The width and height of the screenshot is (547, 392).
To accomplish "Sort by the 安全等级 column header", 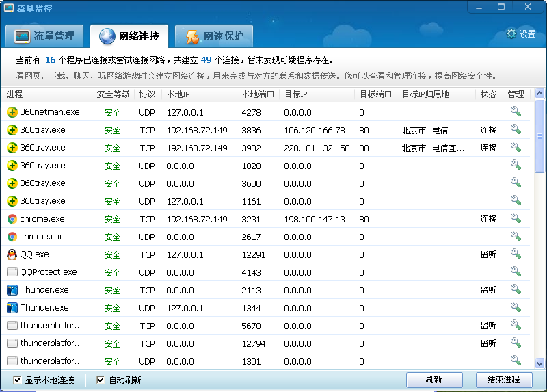I will point(113,94).
